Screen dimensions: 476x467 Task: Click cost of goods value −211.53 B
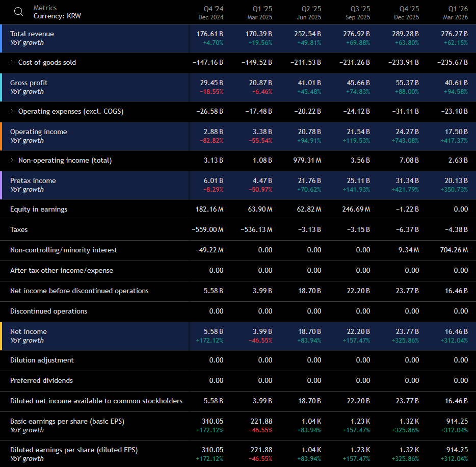pos(306,63)
